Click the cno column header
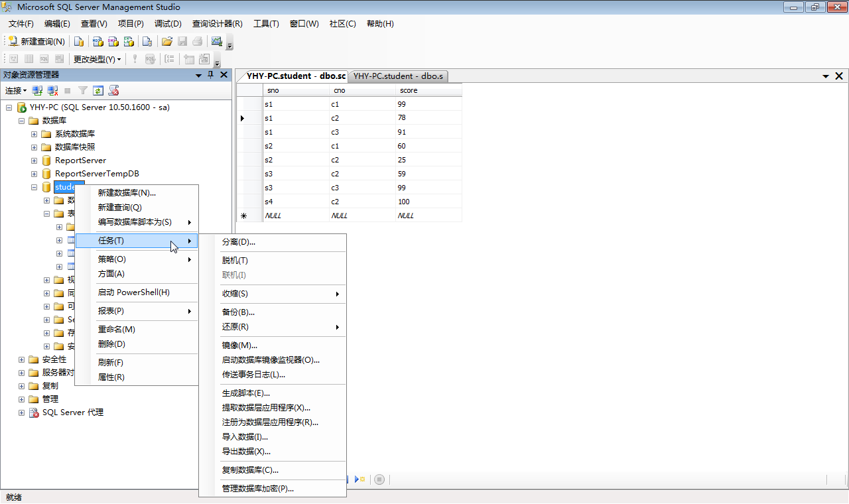This screenshot has height=504, width=849. [x=362, y=90]
